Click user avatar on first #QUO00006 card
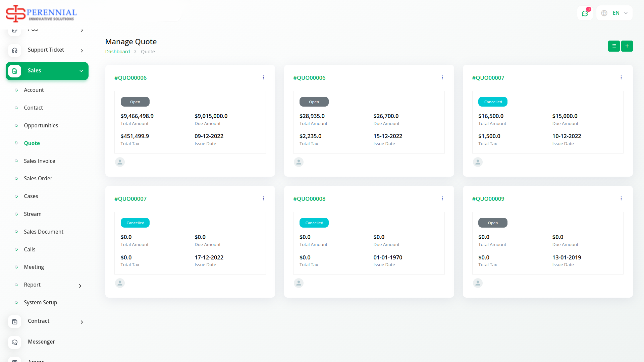The image size is (644, 362). [120, 162]
